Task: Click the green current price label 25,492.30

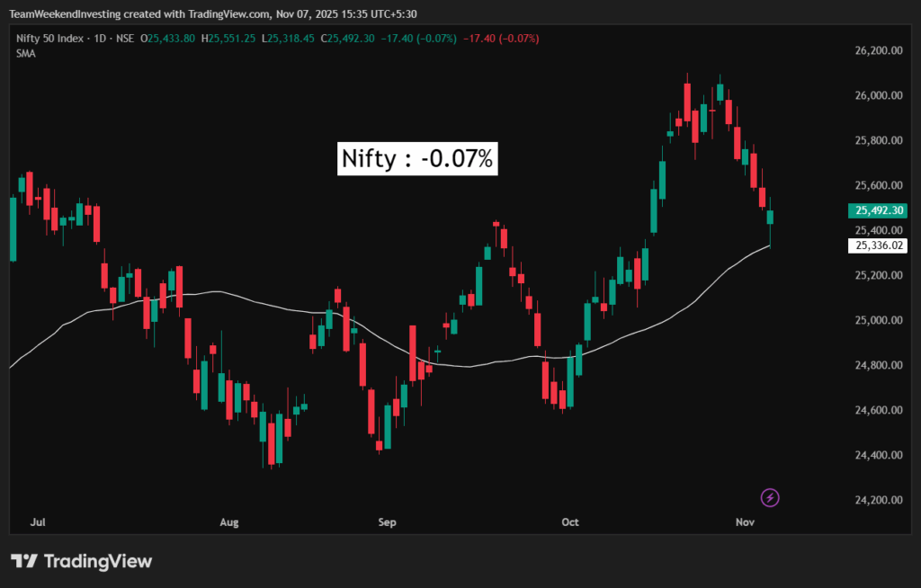Action: (879, 211)
